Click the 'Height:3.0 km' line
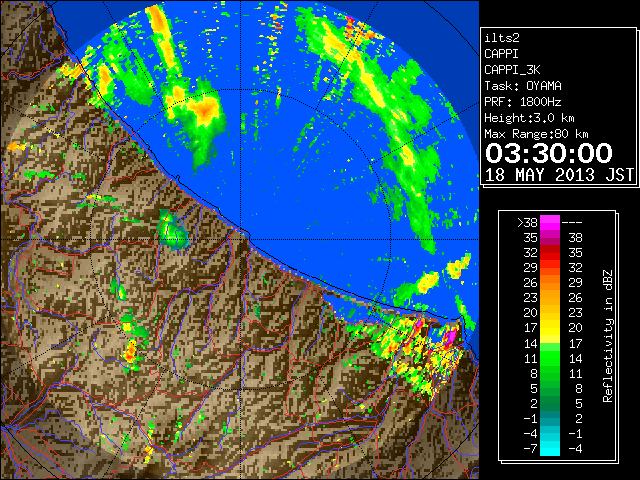Screen dimensions: 640x480 tap(529, 118)
